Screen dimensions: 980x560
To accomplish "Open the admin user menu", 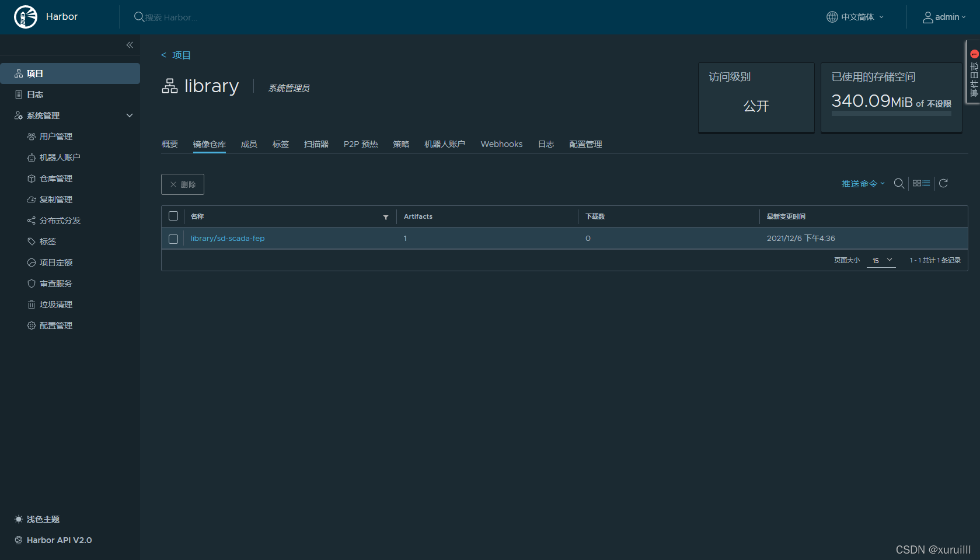I will click(x=944, y=17).
